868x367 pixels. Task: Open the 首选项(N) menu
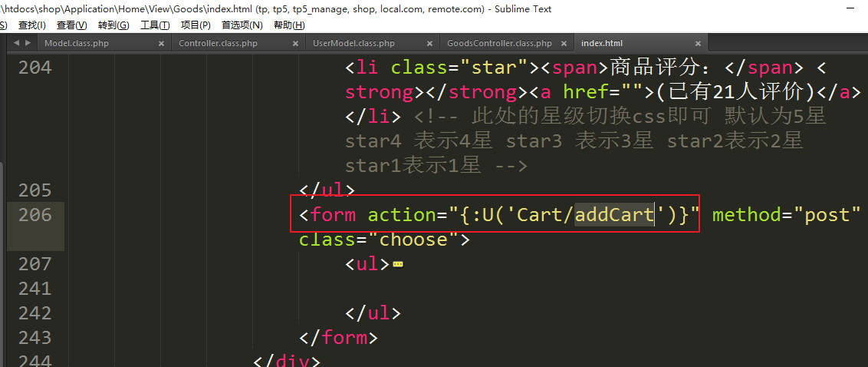[x=242, y=25]
